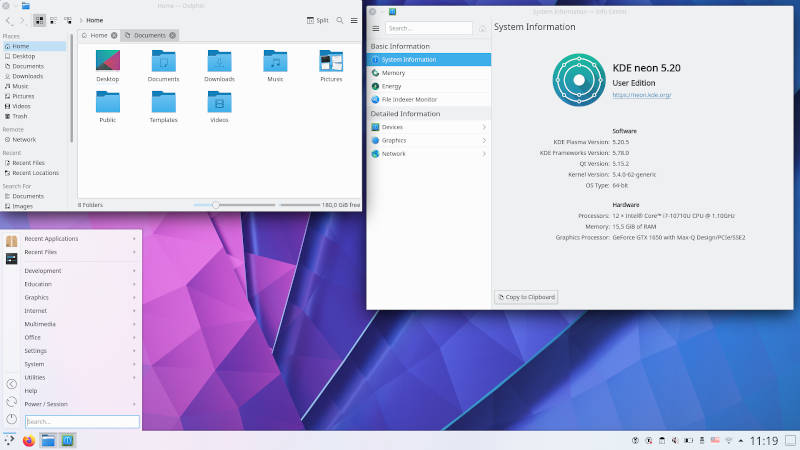
Task: Click Dolphin's taskbar entry
Action: click(48, 440)
